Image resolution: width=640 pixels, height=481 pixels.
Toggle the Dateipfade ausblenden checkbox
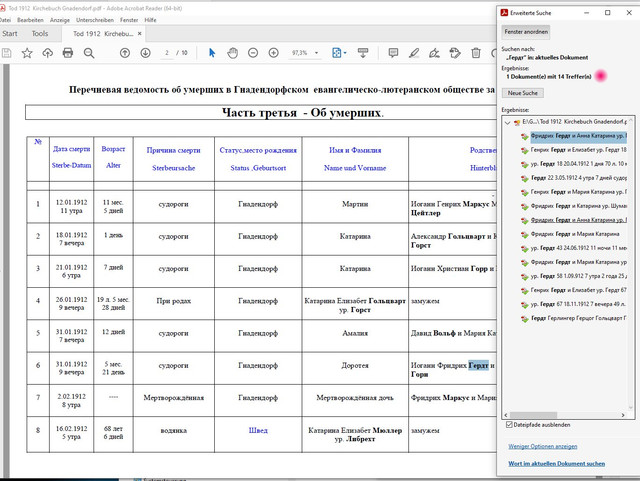click(x=509, y=425)
